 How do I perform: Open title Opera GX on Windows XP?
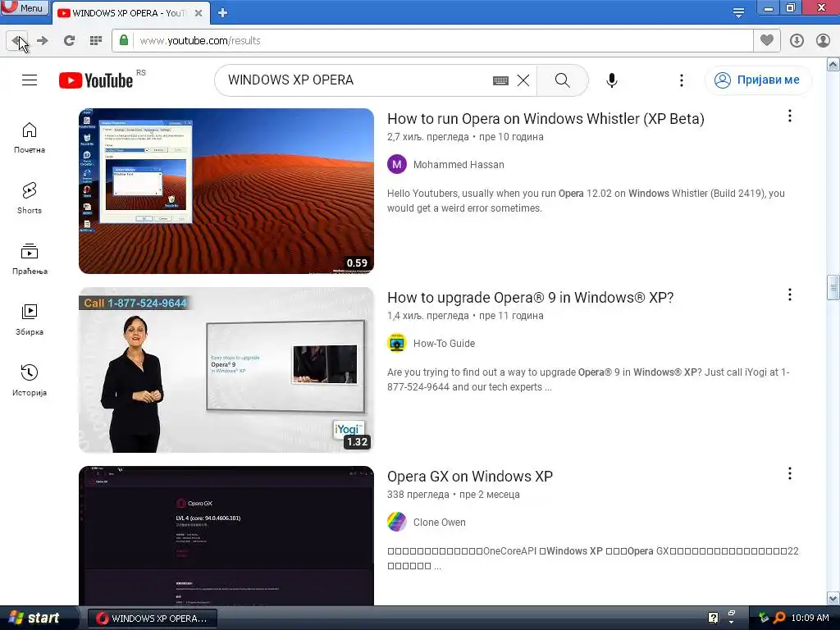(x=470, y=477)
